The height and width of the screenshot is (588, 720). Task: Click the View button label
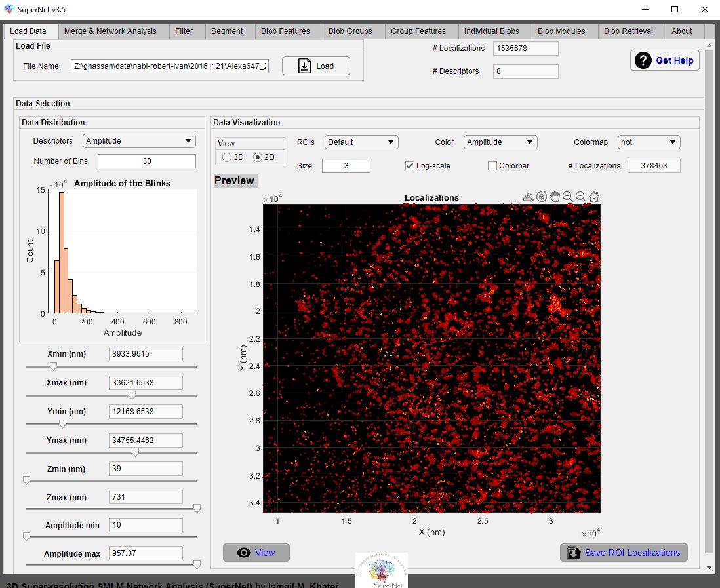[x=265, y=553]
